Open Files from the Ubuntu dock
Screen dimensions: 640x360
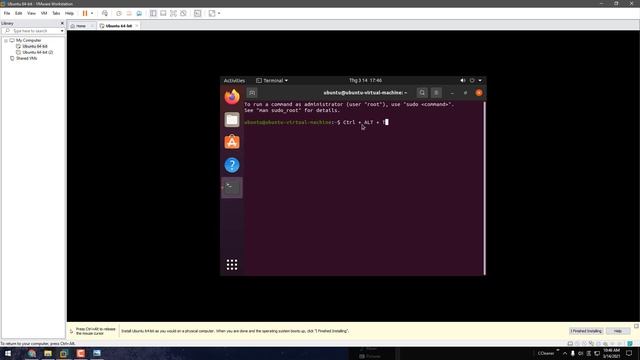(232, 120)
